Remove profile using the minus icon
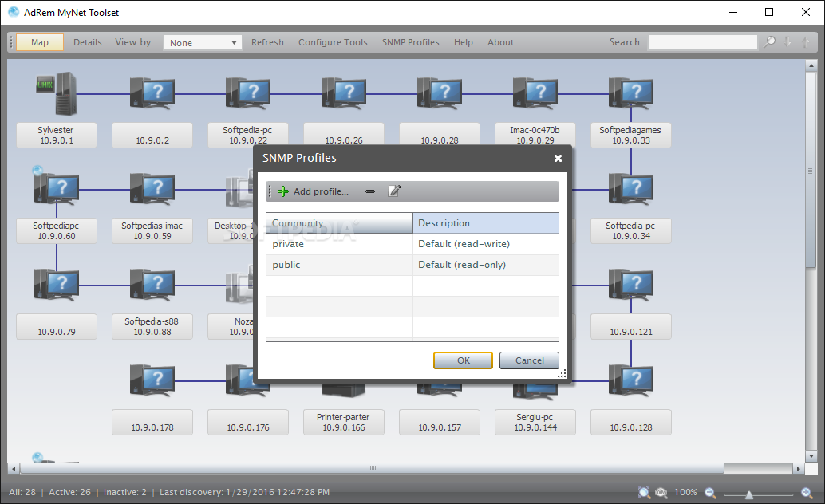The height and width of the screenshot is (504, 825). [x=370, y=191]
